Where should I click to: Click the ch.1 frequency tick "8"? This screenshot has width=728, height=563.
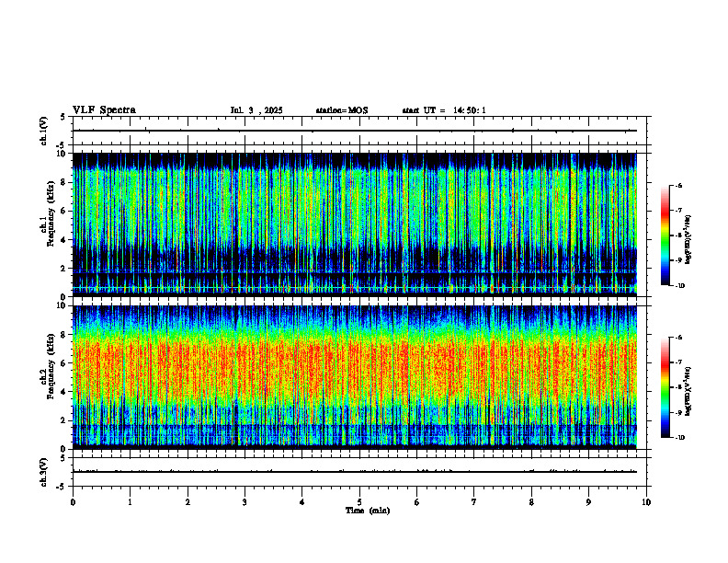[64, 182]
